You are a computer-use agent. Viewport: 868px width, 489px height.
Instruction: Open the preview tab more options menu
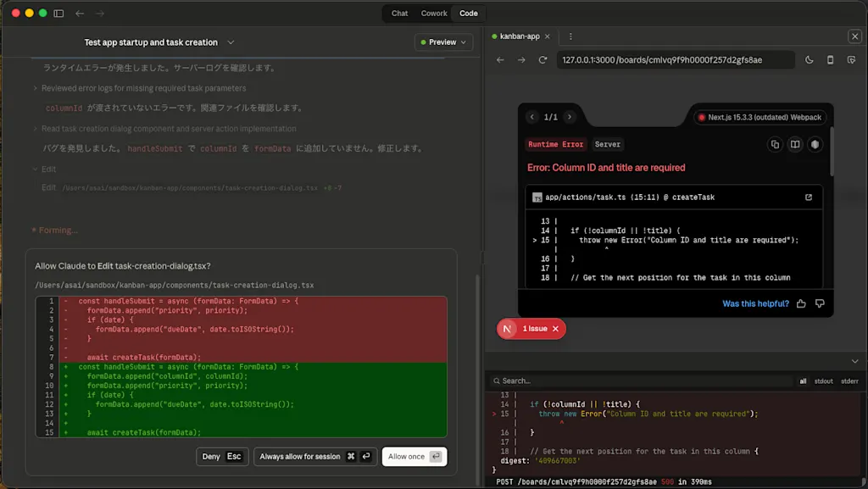pyautogui.click(x=570, y=36)
